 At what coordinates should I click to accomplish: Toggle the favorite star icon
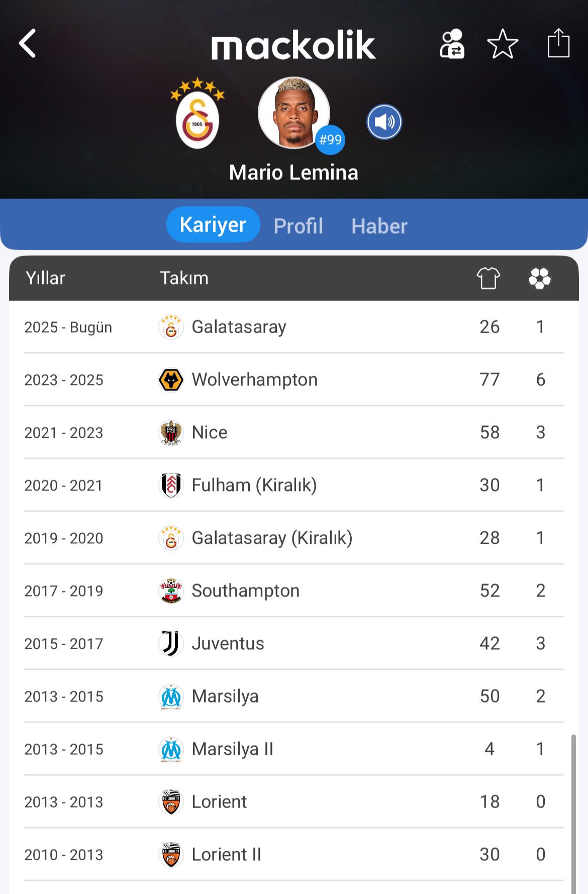(x=503, y=44)
